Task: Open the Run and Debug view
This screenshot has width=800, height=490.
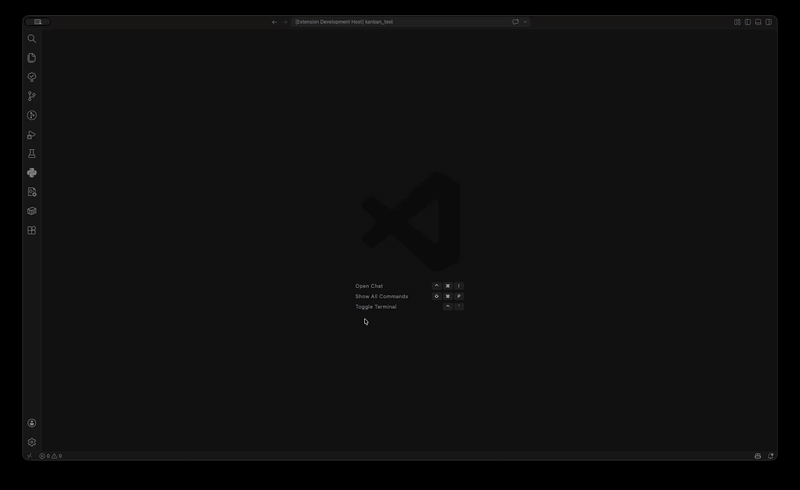Action: click(x=32, y=135)
